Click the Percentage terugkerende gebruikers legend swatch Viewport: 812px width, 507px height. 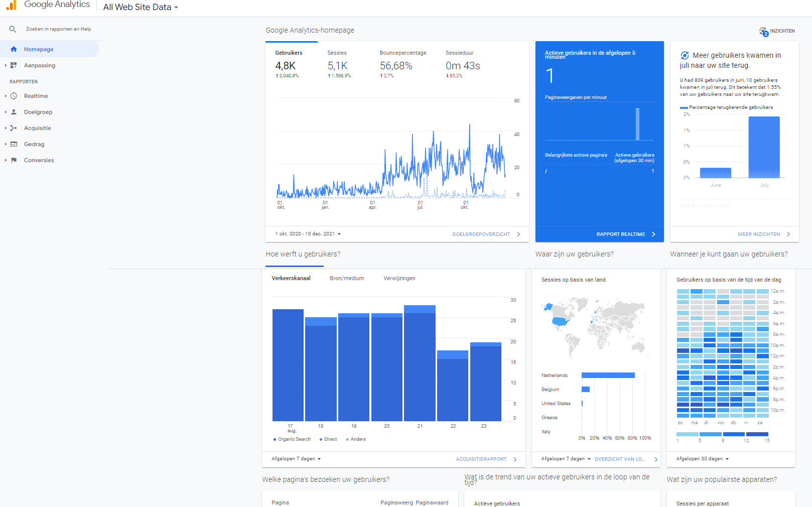coord(684,107)
